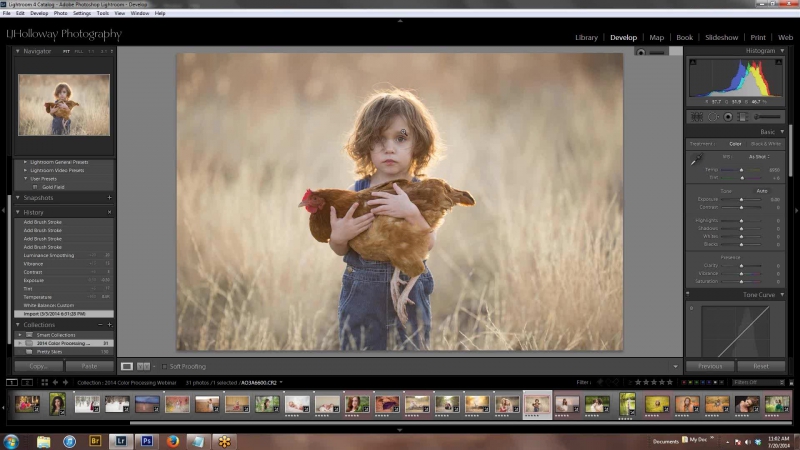Click the Saturation slider handle
The image size is (800, 450).
click(x=741, y=281)
